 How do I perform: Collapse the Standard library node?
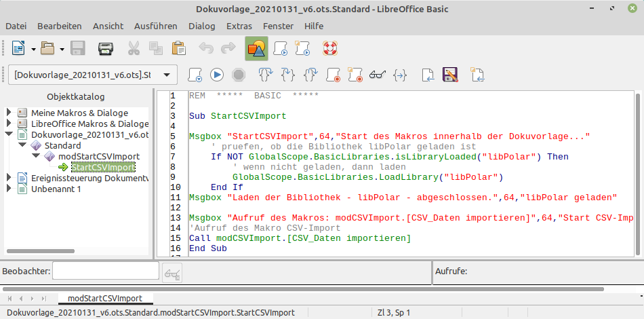(22, 145)
